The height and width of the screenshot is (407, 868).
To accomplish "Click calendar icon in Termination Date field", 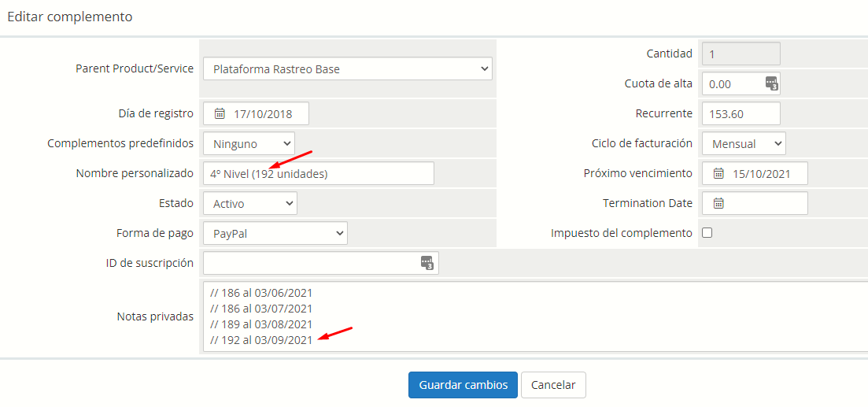I will [x=718, y=203].
